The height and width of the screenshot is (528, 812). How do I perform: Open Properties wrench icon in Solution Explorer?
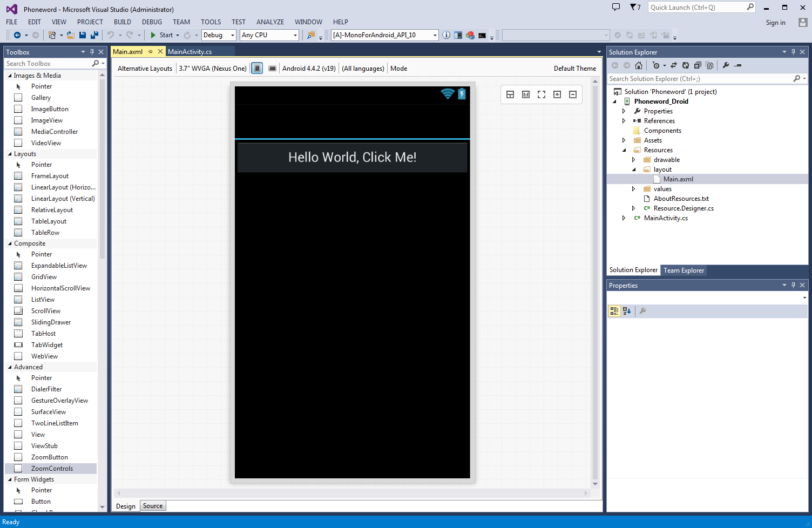click(726, 65)
